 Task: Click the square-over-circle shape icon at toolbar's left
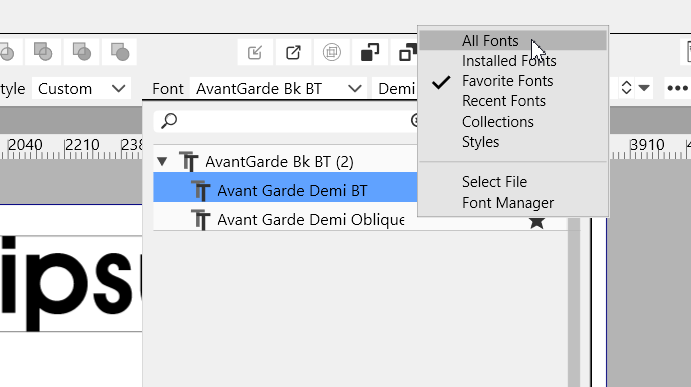point(43,52)
